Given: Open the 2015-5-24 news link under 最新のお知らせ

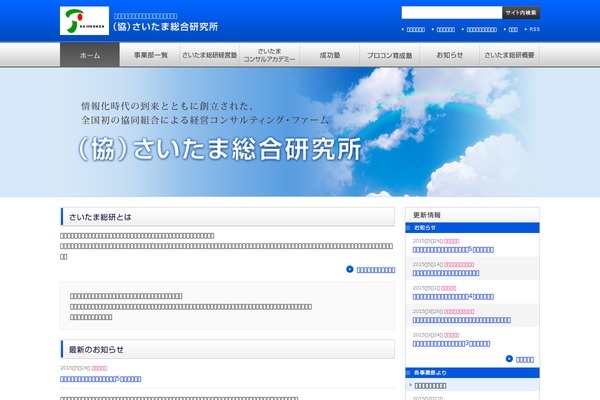Looking at the screenshot, I should point(101,379).
